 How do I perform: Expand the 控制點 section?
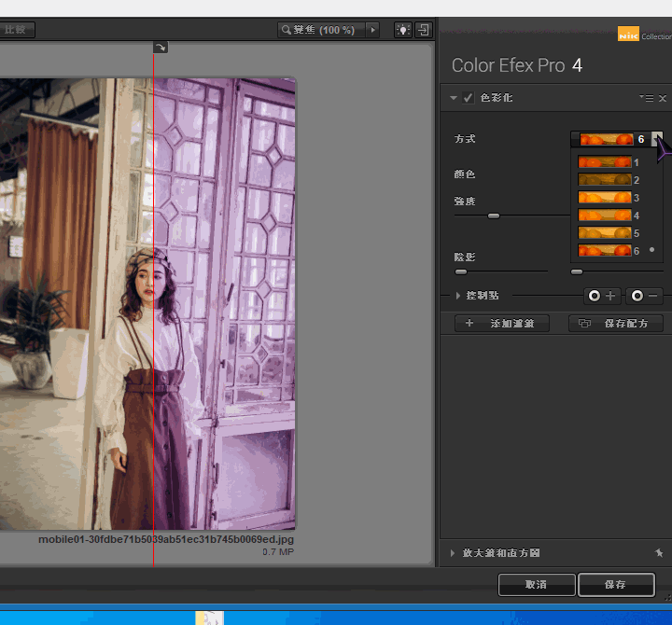[x=458, y=296]
